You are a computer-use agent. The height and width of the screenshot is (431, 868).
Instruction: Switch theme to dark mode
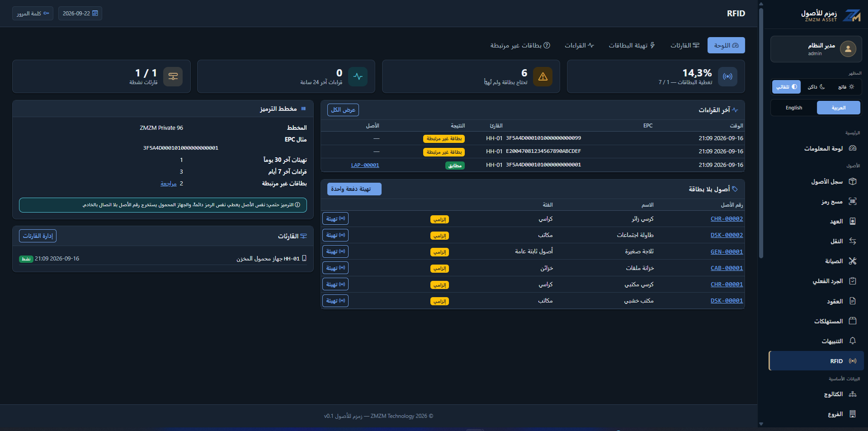[x=816, y=87]
